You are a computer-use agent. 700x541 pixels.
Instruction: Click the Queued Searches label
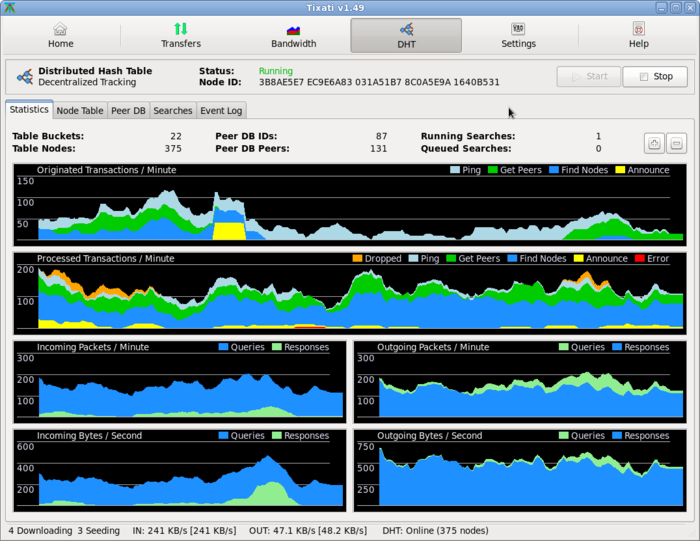click(x=466, y=149)
